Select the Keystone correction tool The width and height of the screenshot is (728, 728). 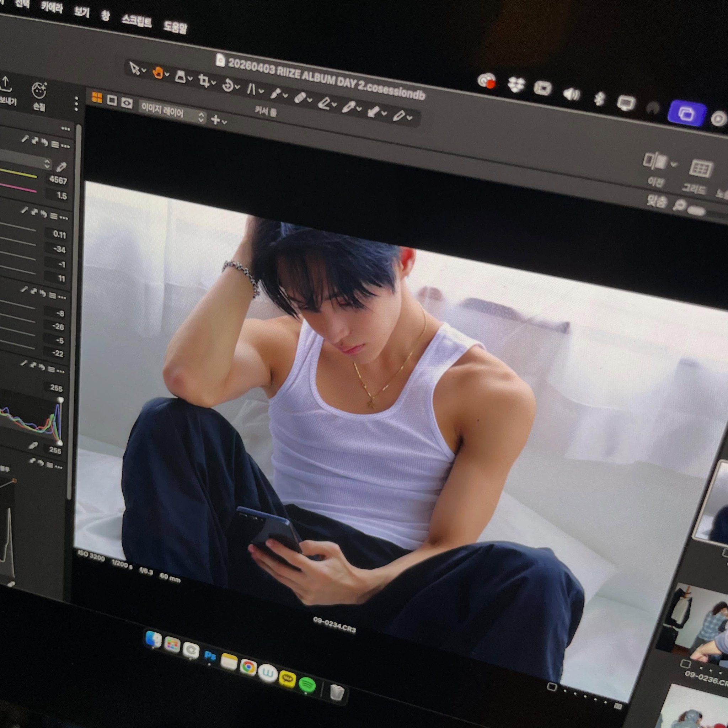(251, 89)
